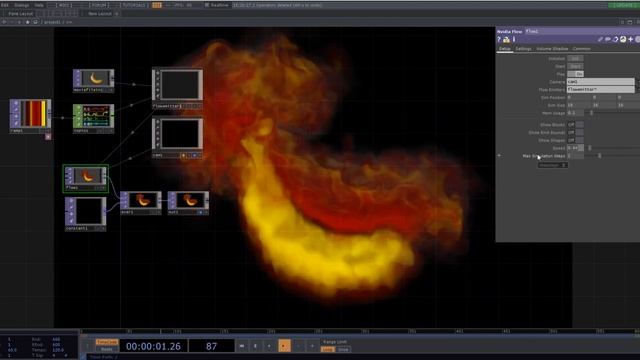This screenshot has width=640, height=360.
Task: Toggle blue display flag on out1 node
Action: point(200,212)
